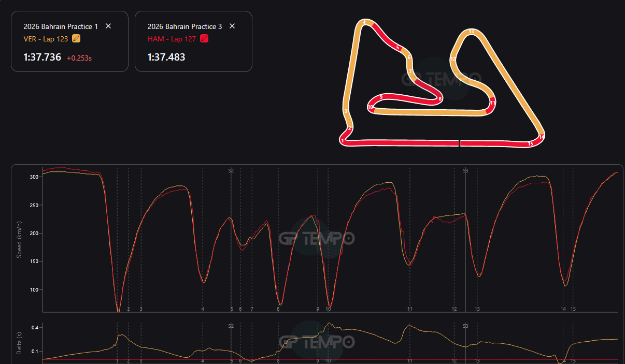Click the 'Speed (km/h)' axis title

click(x=19, y=239)
